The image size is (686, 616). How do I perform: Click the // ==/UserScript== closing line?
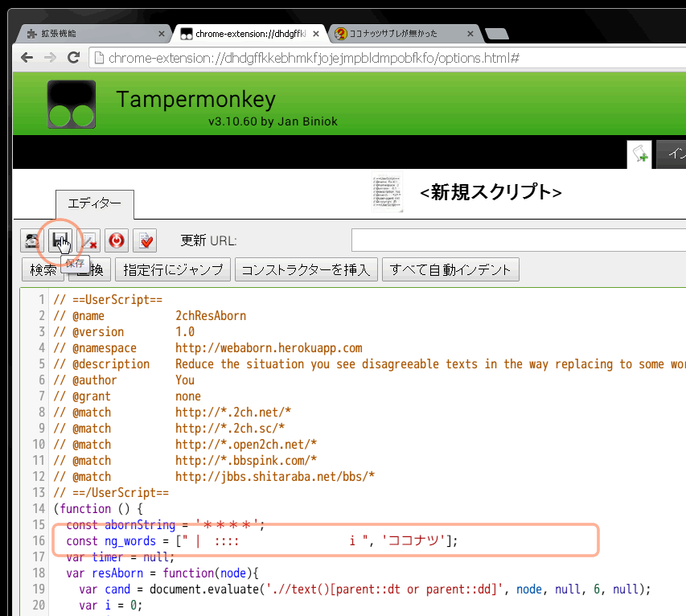[111, 493]
